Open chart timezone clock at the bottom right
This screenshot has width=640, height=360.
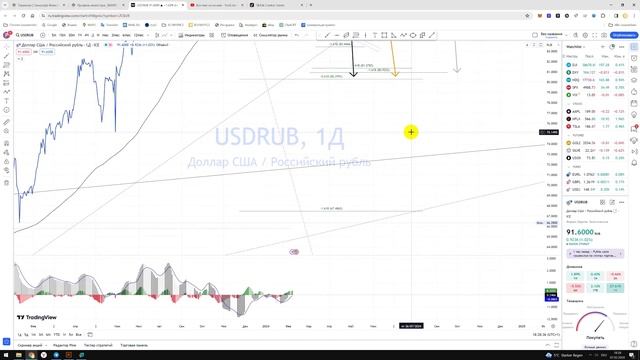pos(546,335)
